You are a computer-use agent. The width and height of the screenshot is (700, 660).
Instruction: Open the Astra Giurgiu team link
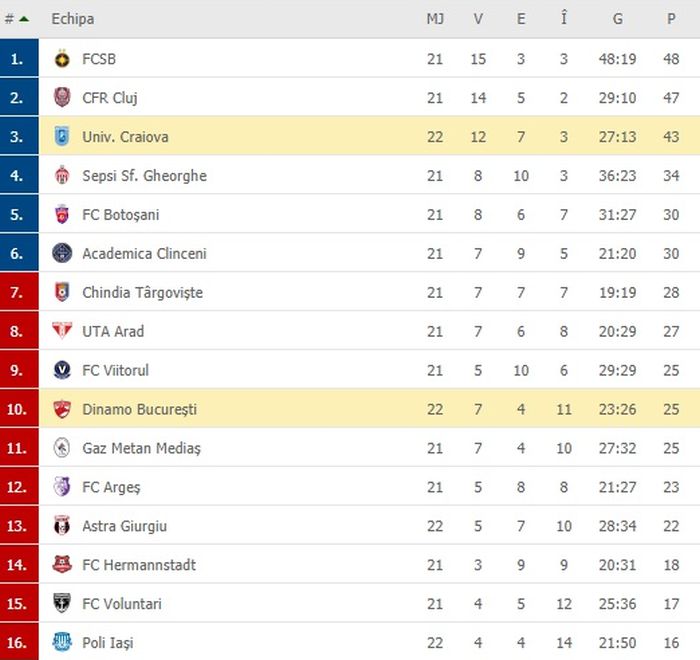(x=124, y=526)
